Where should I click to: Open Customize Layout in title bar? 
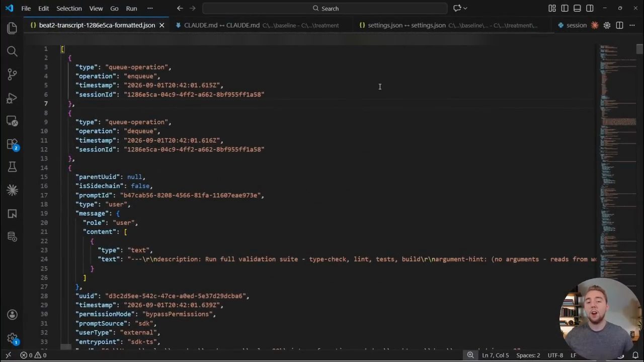[x=552, y=8]
